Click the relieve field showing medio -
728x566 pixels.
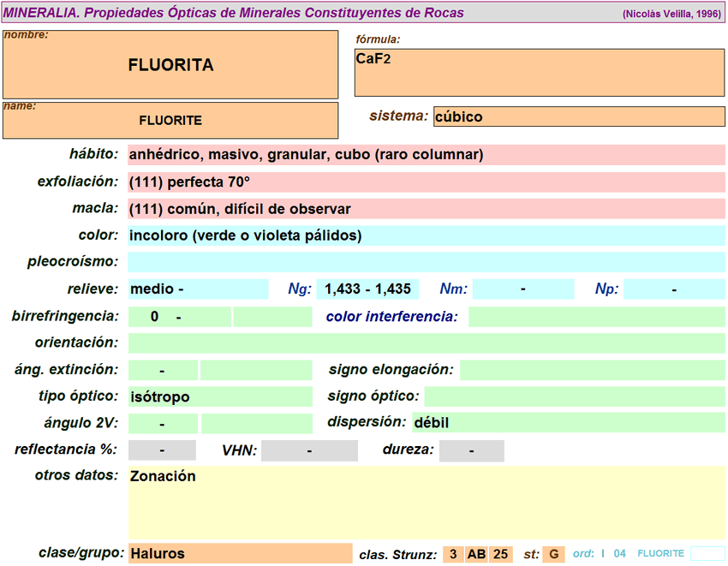pos(198,289)
